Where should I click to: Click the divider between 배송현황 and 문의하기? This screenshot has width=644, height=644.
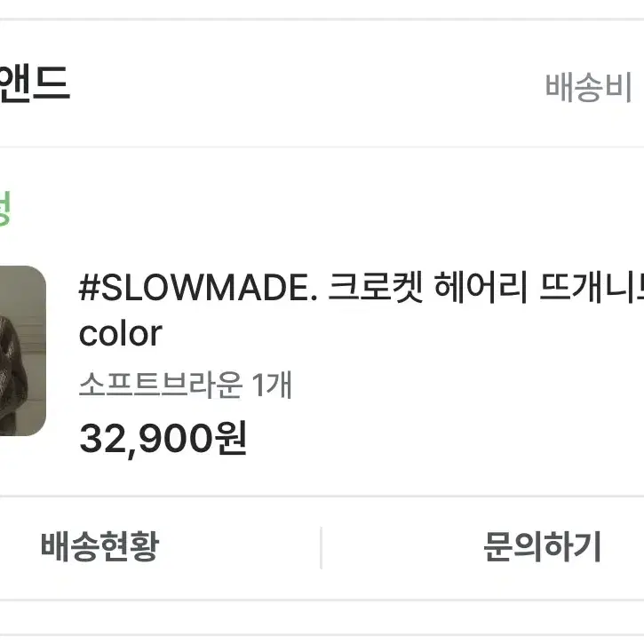coord(322,548)
